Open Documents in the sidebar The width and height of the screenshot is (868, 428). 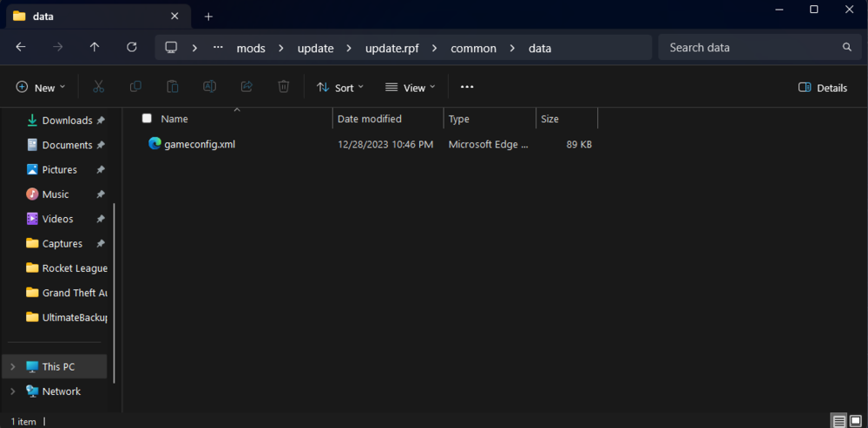coord(67,145)
